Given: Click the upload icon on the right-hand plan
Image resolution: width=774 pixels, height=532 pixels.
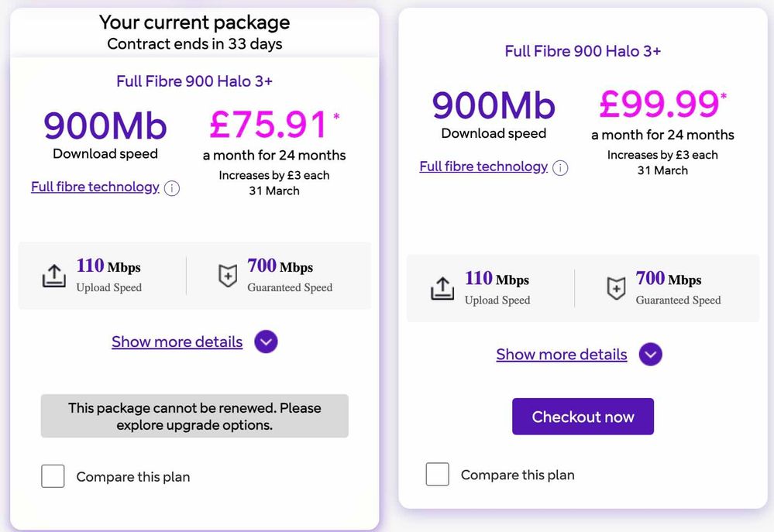Looking at the screenshot, I should (442, 288).
